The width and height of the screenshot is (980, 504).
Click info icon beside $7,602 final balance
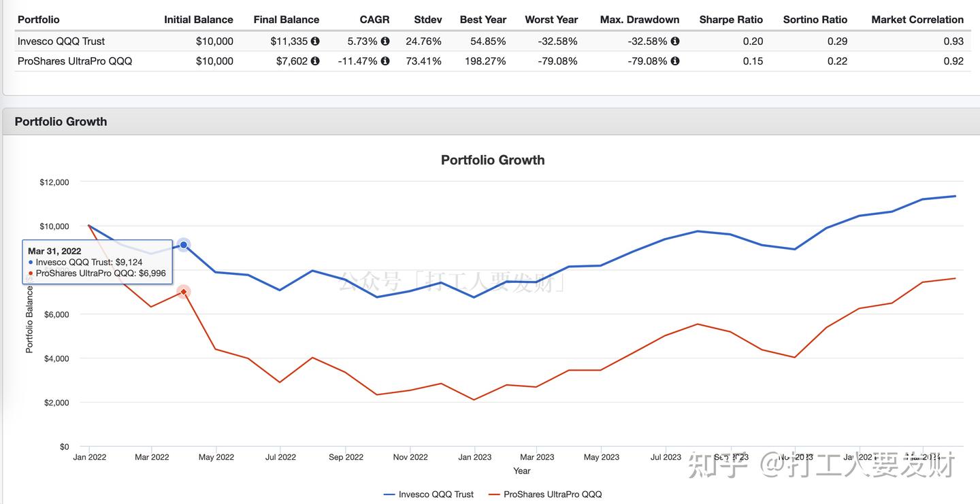point(315,61)
